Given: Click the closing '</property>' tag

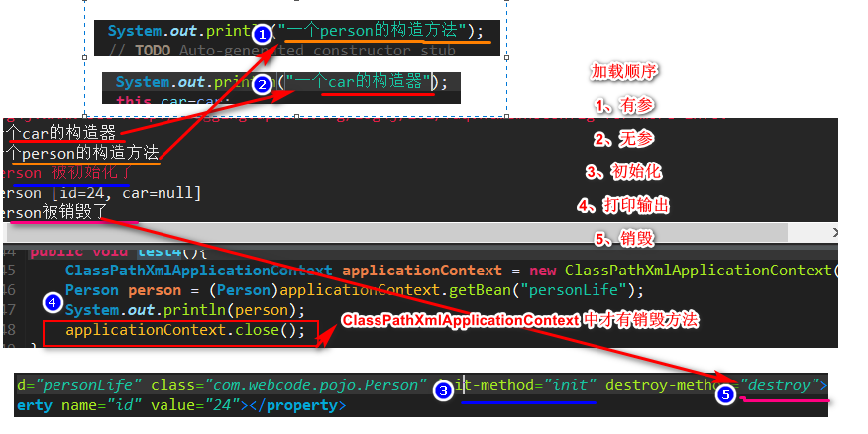Looking at the screenshot, I should (x=298, y=405).
